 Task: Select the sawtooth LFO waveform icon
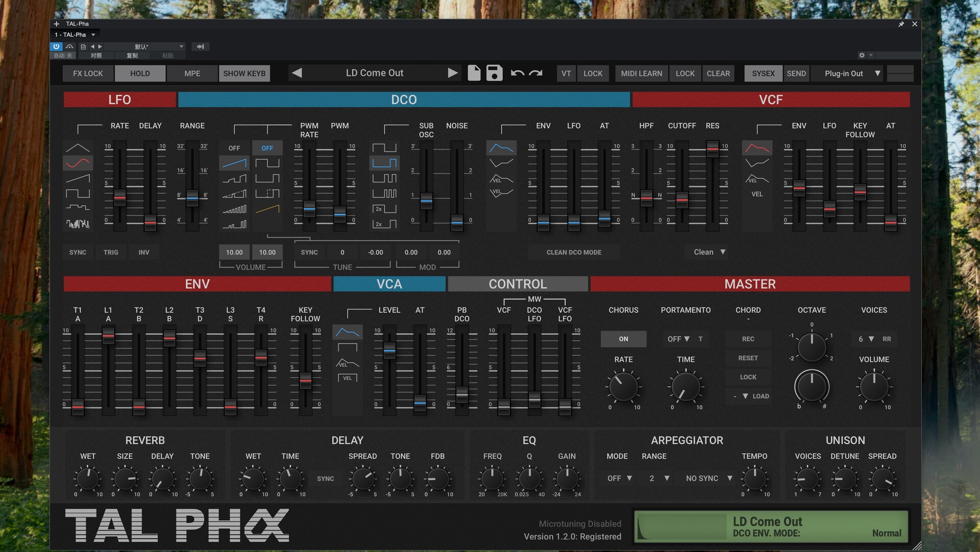78,179
